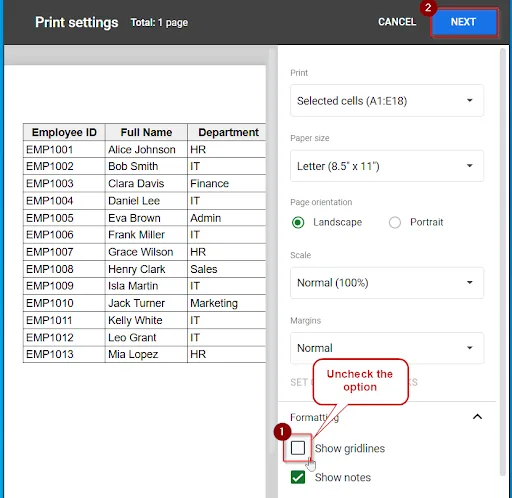The image size is (512, 498).
Task: Click cell Mia Lopez
Action: (146, 354)
